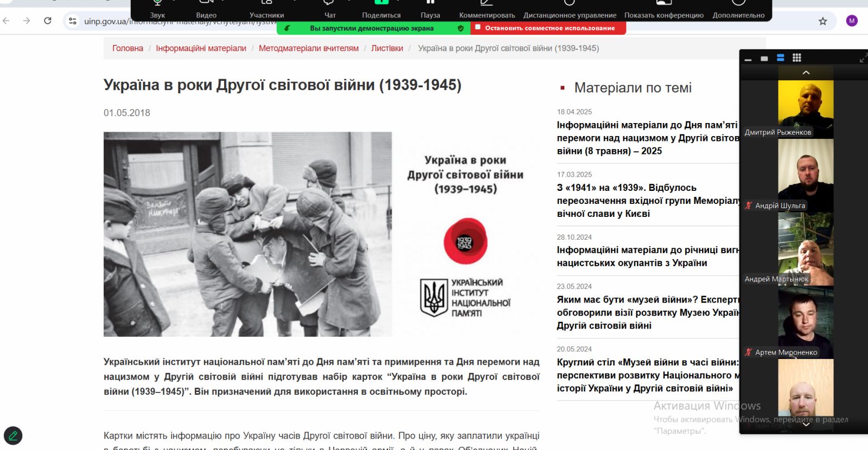Click date 17.03.2025 in sidebar
868x450 pixels.
[x=575, y=175]
